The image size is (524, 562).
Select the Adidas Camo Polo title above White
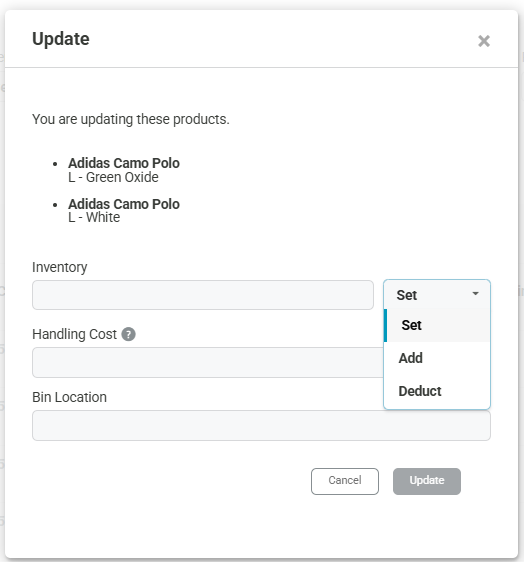click(124, 204)
